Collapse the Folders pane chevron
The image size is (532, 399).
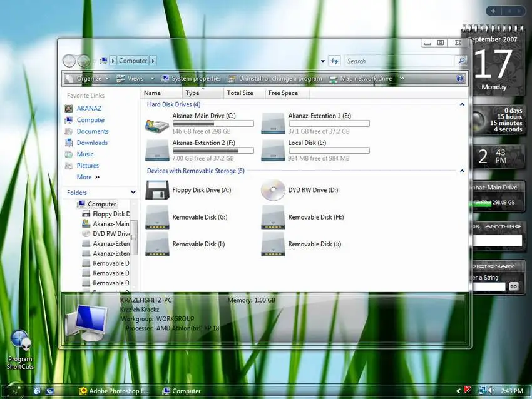pyautogui.click(x=133, y=192)
